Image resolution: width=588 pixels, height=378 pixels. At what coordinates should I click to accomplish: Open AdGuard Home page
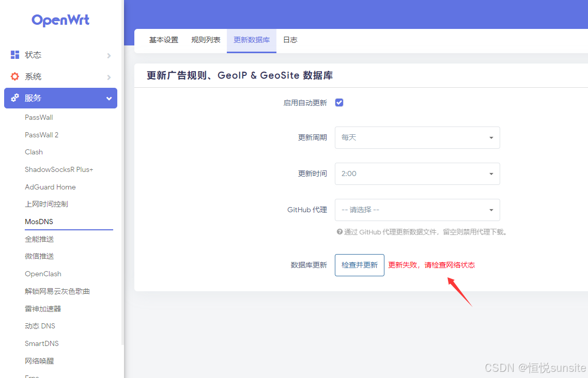tap(50, 187)
